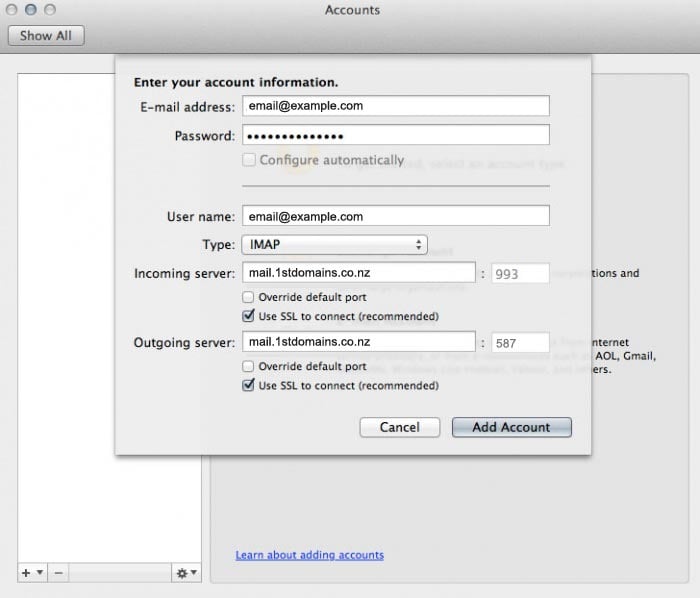This screenshot has width=700, height=598.
Task: Toggle Use SSL for incoming server
Action: (x=248, y=316)
